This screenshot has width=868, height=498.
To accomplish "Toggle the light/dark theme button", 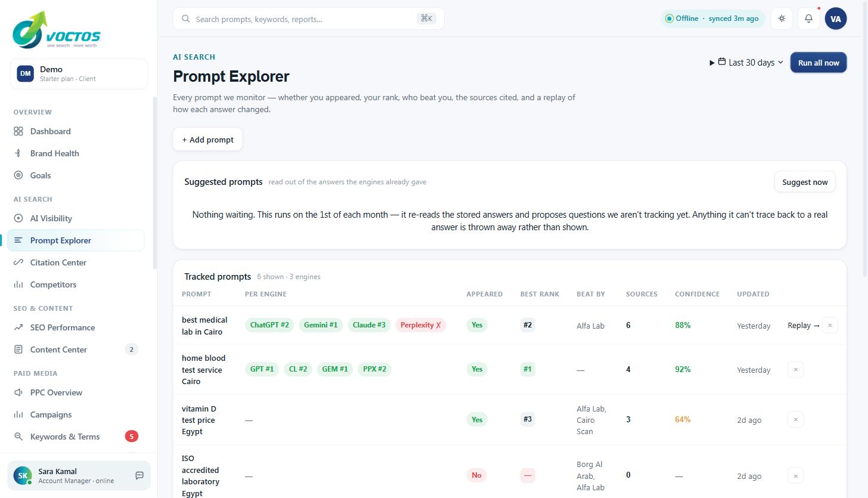I will point(782,18).
